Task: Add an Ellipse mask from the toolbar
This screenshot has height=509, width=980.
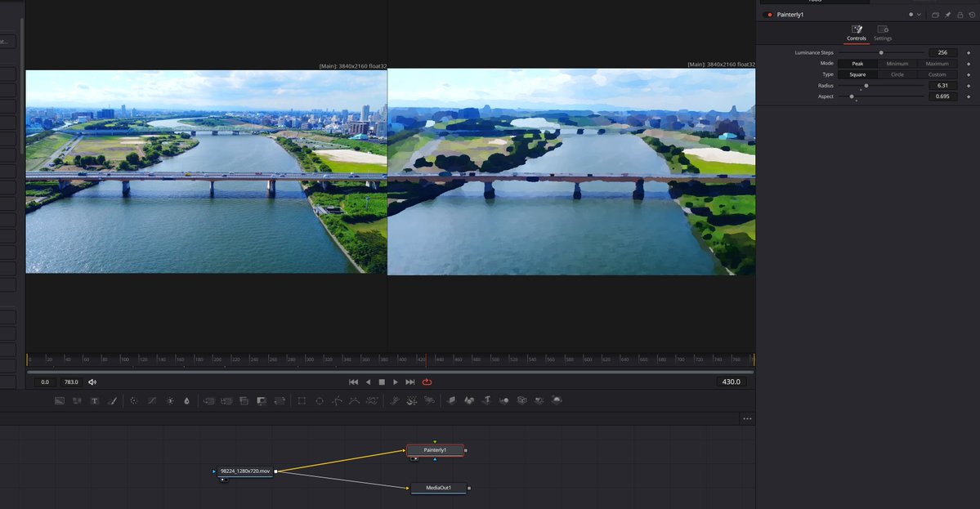Action: pos(320,401)
